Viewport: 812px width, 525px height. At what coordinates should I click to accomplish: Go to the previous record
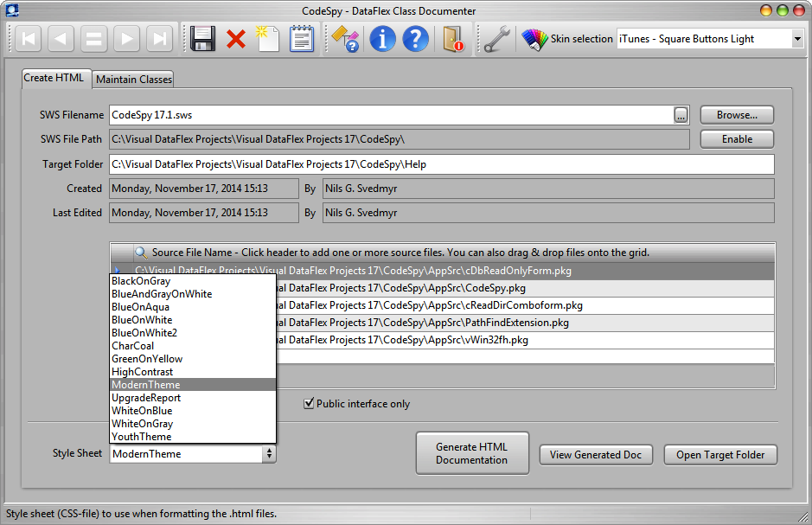[61, 39]
